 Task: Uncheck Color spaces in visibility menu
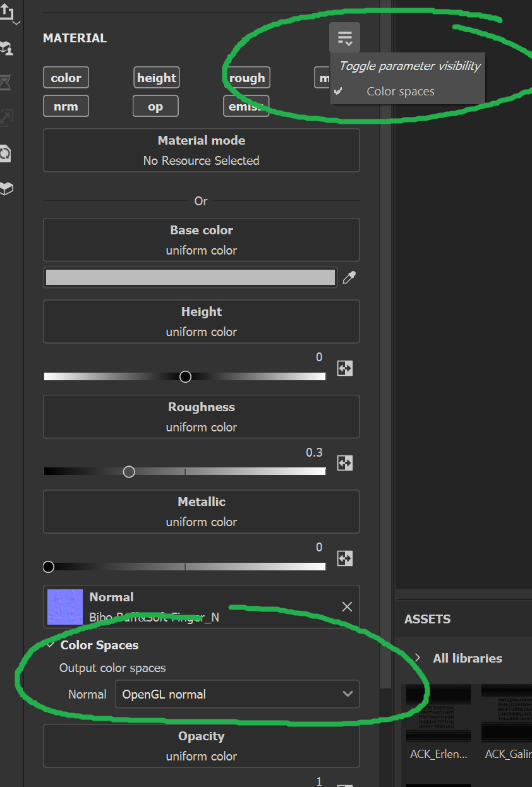[x=400, y=92]
